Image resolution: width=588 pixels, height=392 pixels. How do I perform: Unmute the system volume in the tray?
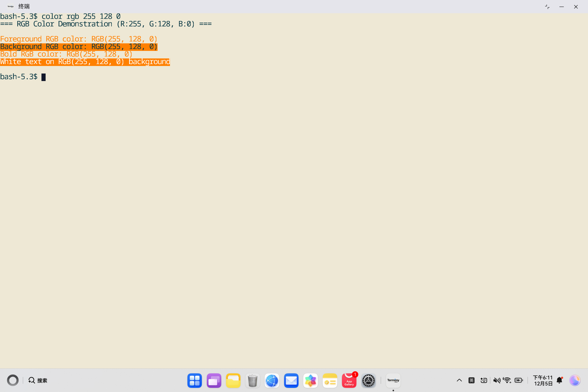coord(497,380)
